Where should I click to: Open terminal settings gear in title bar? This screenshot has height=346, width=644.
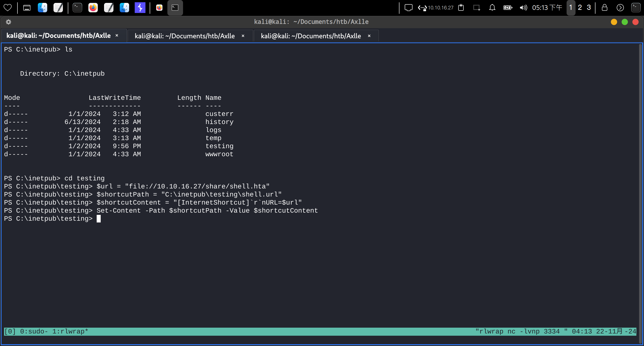tap(9, 22)
